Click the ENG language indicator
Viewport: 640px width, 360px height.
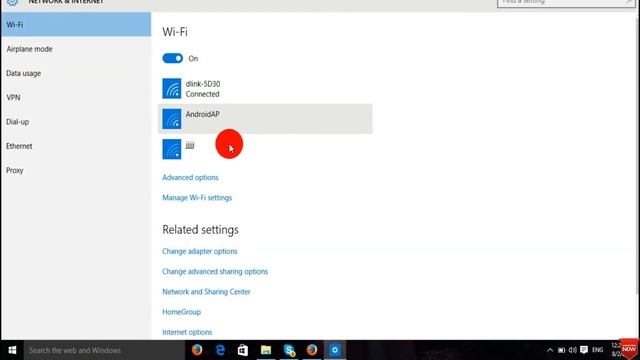click(x=598, y=350)
